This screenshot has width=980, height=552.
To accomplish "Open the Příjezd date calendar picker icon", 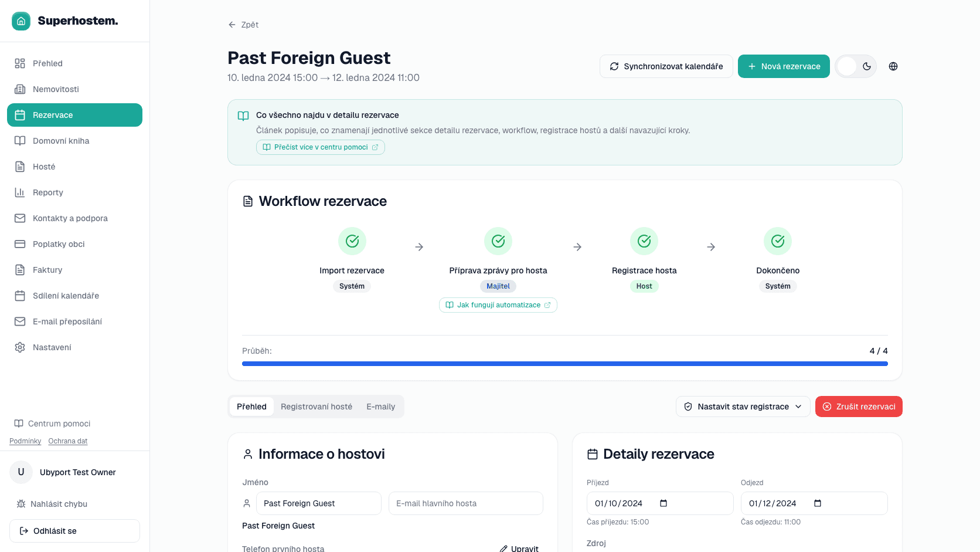I will coord(663,503).
